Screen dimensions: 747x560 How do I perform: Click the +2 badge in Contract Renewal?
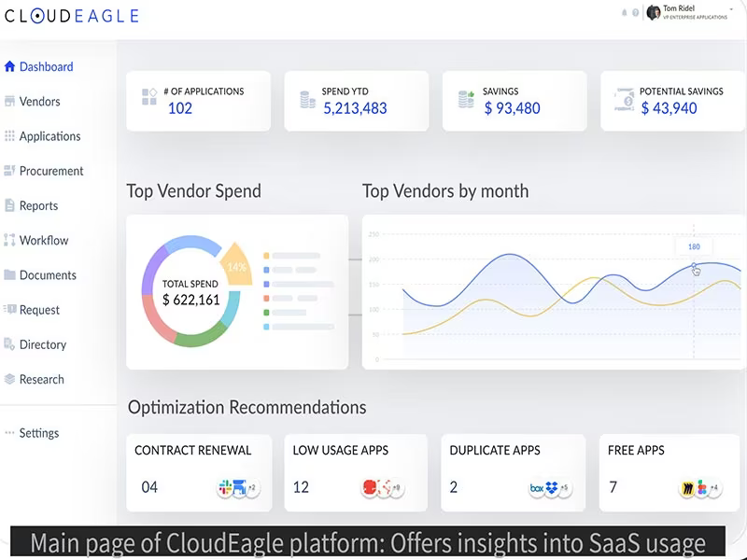pyautogui.click(x=252, y=487)
